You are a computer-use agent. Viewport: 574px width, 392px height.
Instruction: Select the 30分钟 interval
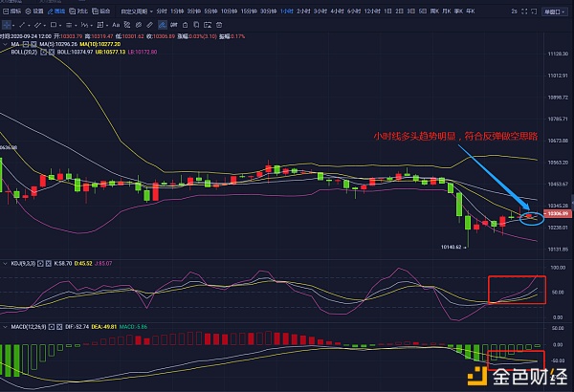(268, 11)
